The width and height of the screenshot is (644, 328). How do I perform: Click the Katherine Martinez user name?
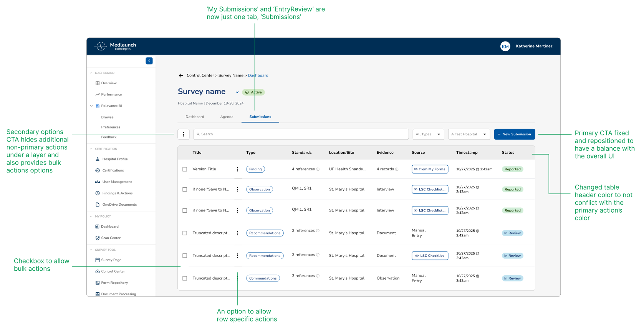click(534, 46)
